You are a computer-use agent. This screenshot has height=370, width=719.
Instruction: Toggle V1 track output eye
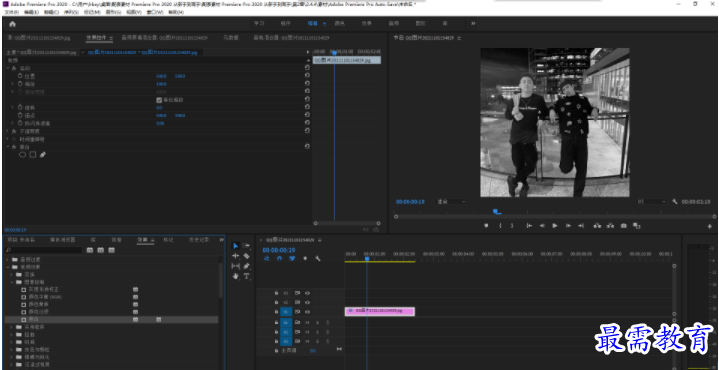click(x=308, y=312)
